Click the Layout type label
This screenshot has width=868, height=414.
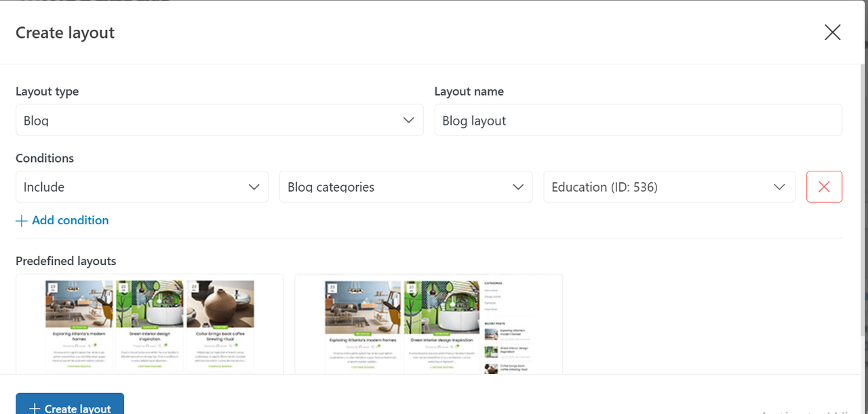(x=47, y=91)
